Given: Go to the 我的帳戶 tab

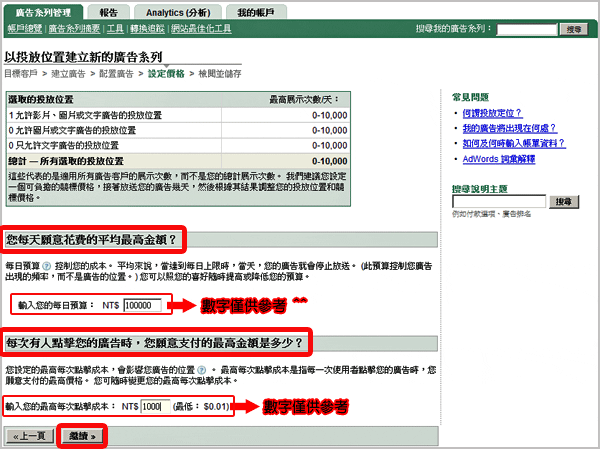Looking at the screenshot, I should (256, 12).
